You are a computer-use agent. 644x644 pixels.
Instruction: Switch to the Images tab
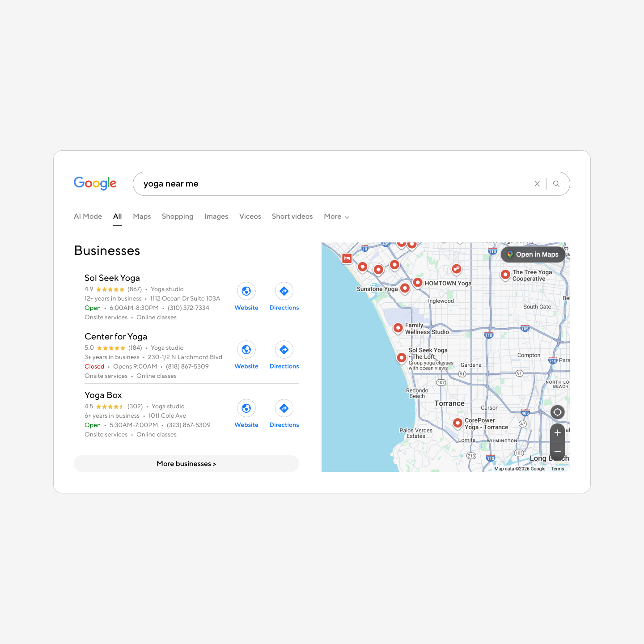pos(216,216)
